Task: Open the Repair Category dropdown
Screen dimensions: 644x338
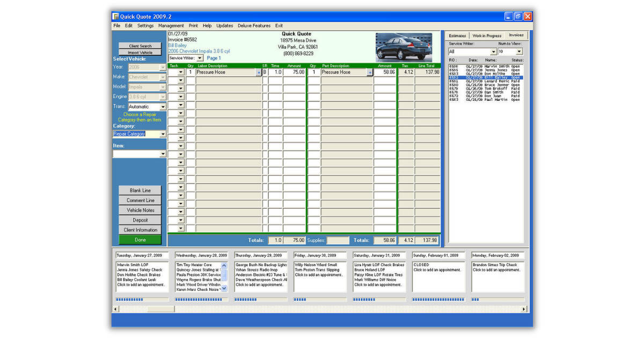Action: click(163, 134)
